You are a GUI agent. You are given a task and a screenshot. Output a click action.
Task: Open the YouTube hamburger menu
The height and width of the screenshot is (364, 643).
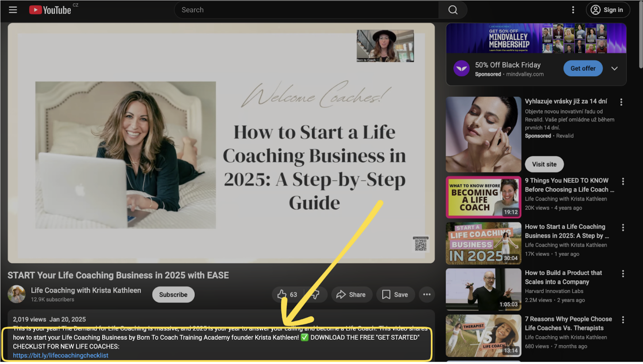coord(13,10)
